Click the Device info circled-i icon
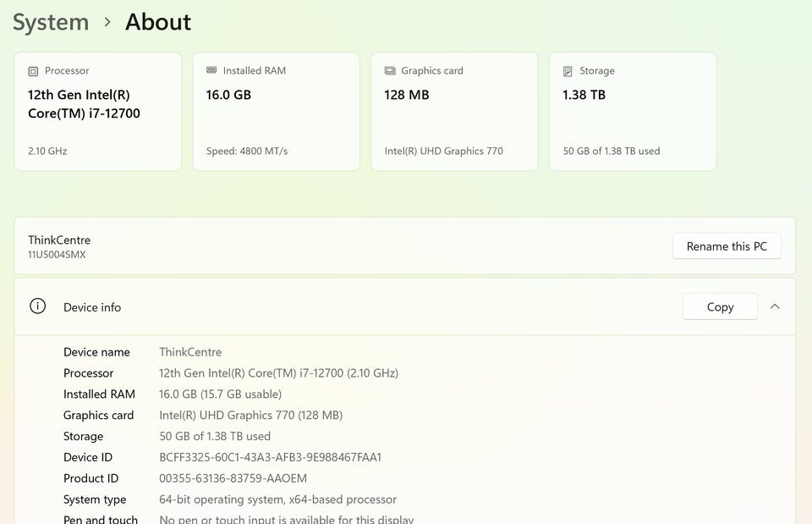The image size is (812, 524). (x=37, y=306)
